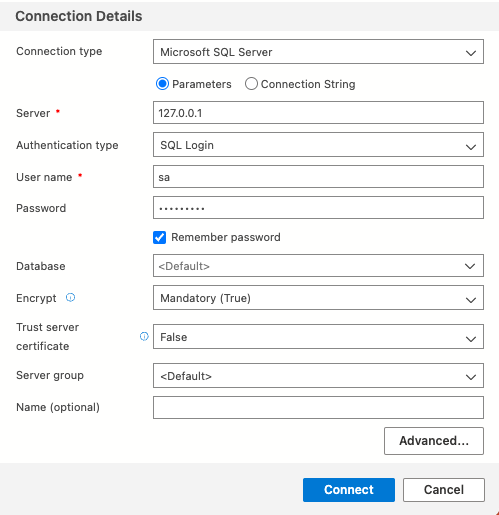Image resolution: width=499 pixels, height=515 pixels.
Task: Click the User name field containing sa
Action: pyautogui.click(x=318, y=177)
